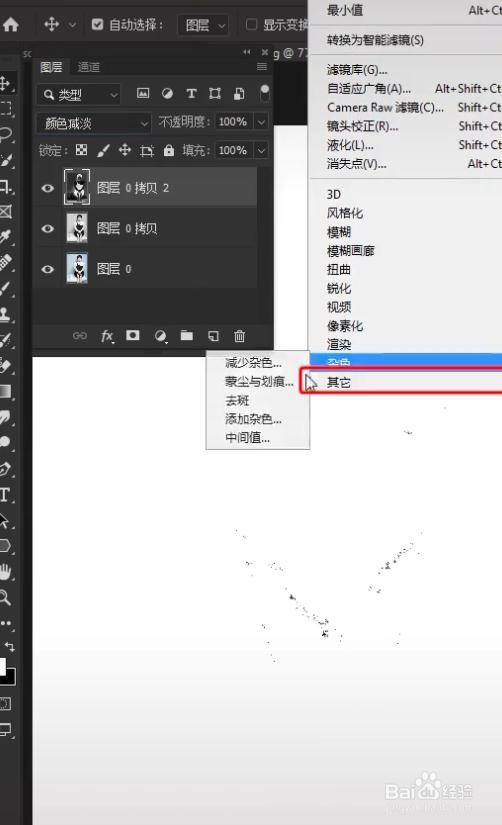Select the Gradient tool

point(5,391)
